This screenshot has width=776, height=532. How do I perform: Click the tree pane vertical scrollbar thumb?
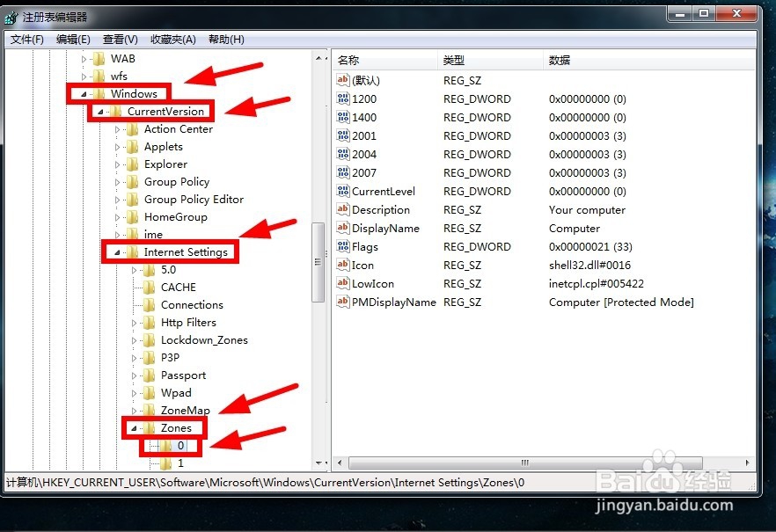[318, 261]
